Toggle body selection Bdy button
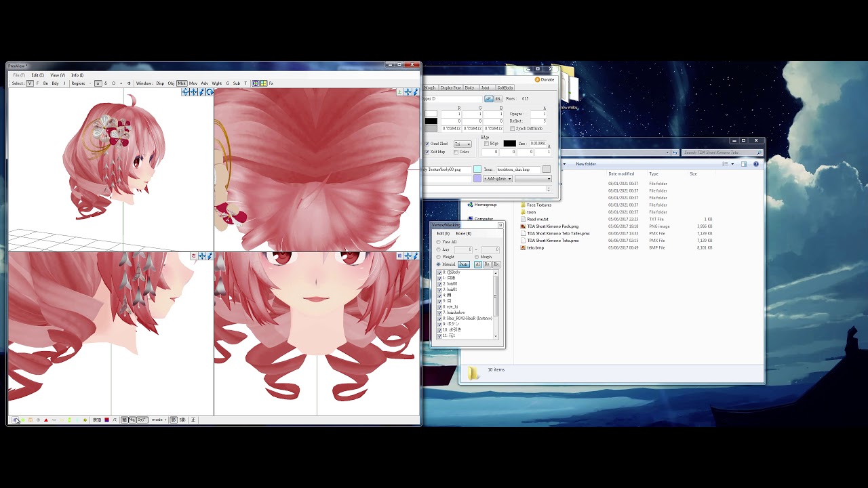868x488 pixels. 55,83
